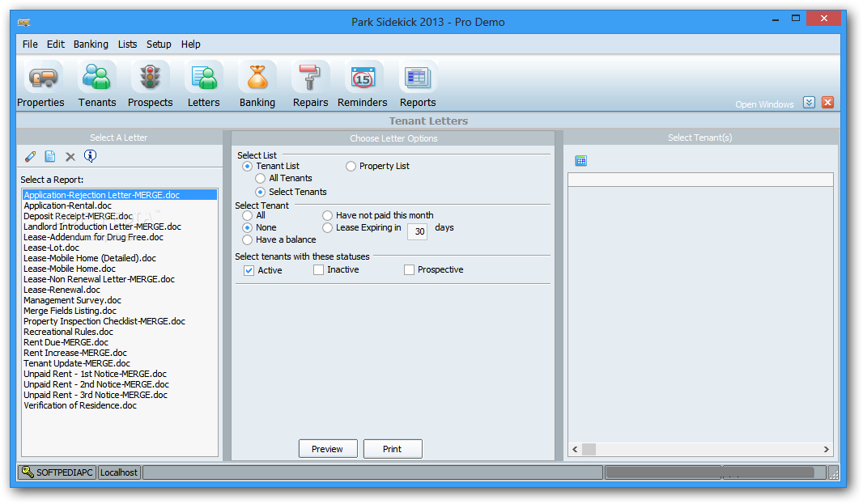Click the new letter document icon
863x504 pixels.
(x=50, y=157)
